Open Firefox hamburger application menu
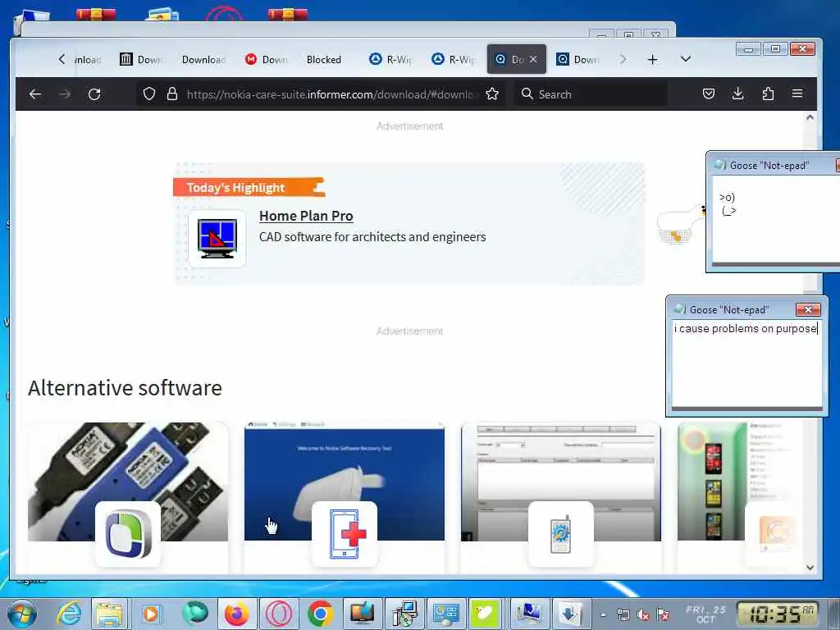The image size is (840, 630). [x=797, y=94]
